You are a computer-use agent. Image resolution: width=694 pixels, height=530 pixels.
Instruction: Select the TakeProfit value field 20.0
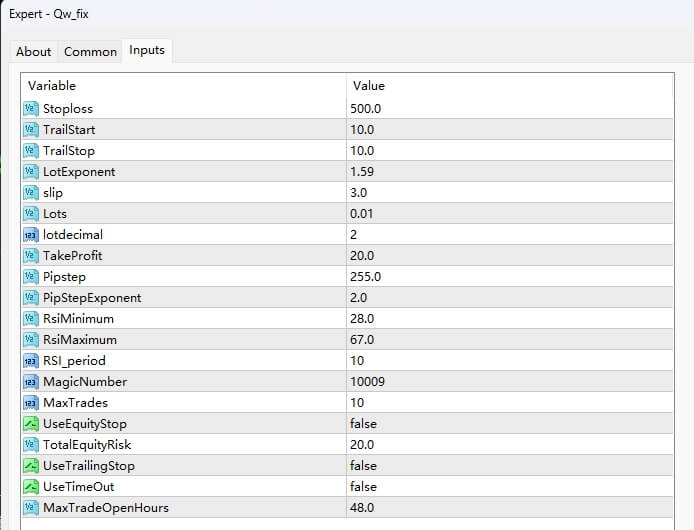coord(362,255)
